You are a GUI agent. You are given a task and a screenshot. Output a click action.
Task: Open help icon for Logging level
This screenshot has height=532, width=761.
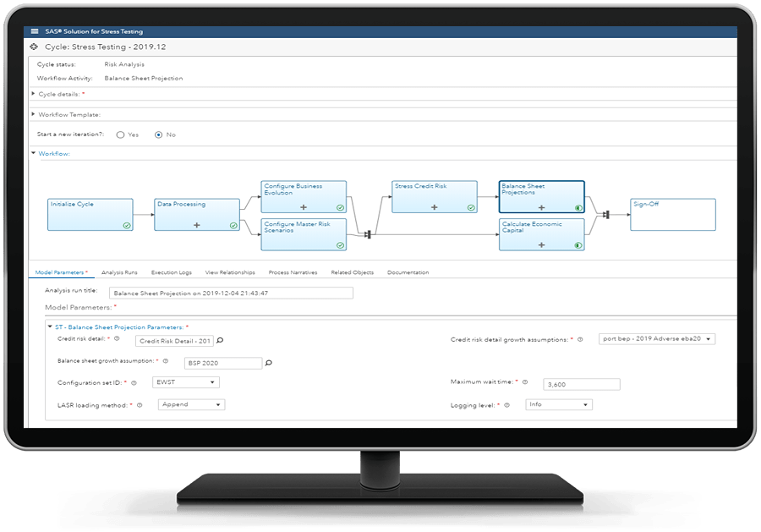click(507, 405)
